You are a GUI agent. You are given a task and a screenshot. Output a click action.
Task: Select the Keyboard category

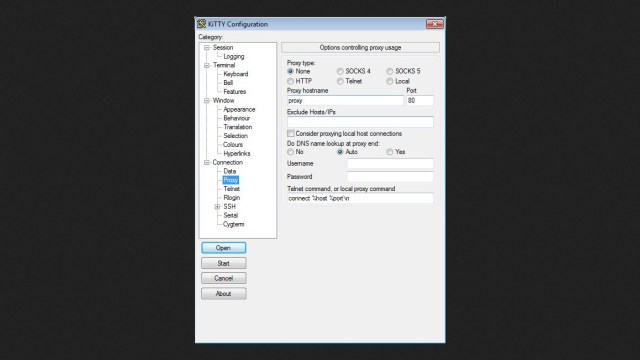pos(236,74)
